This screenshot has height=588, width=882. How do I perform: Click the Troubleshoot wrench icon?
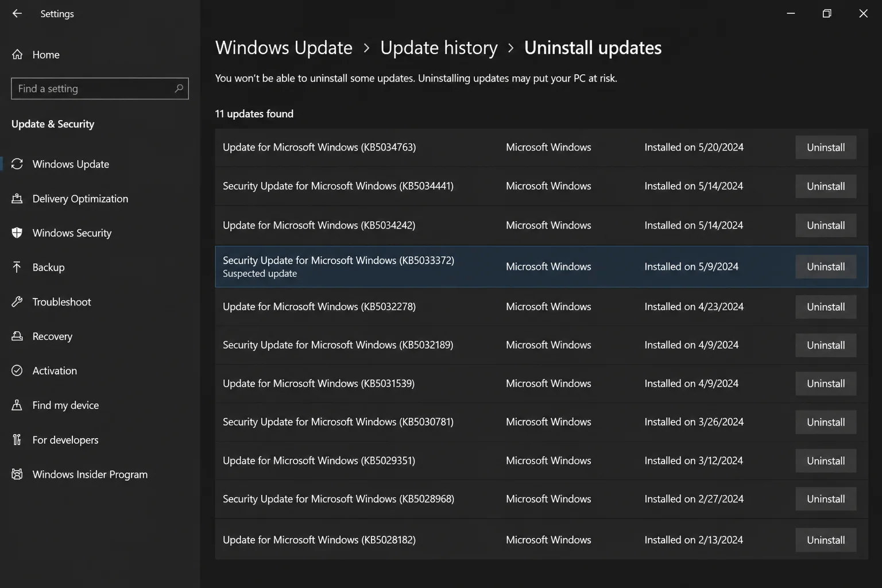coord(17,302)
